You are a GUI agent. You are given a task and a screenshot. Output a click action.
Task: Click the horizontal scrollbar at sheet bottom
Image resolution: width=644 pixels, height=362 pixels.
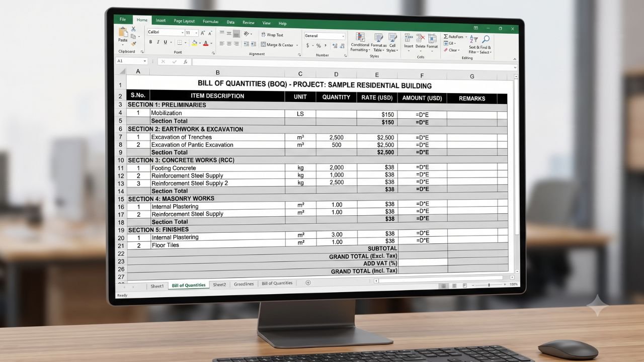tap(440, 279)
